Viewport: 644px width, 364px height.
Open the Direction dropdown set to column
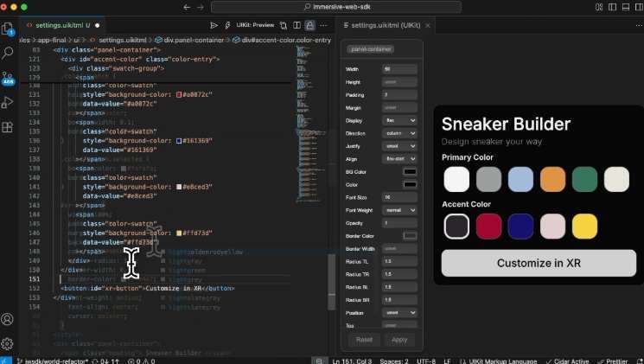[x=399, y=133]
